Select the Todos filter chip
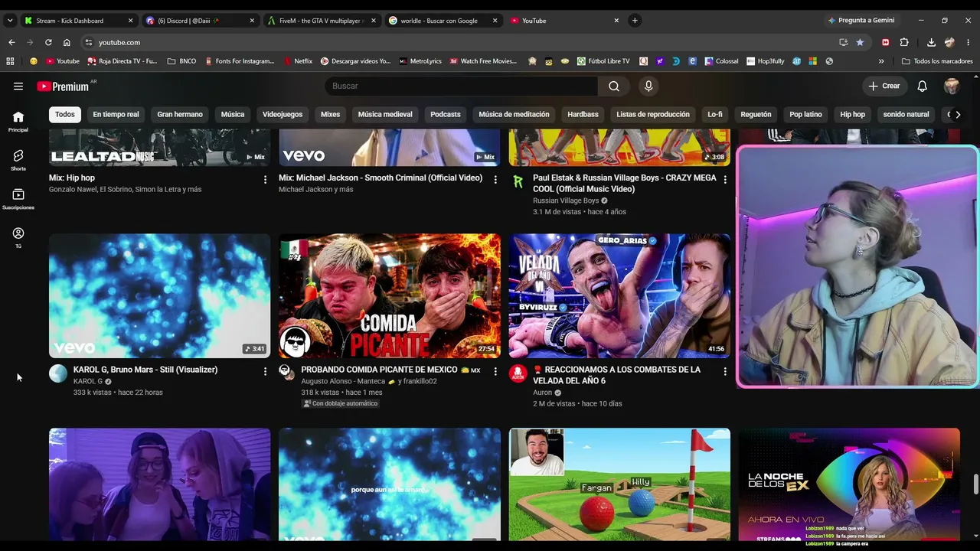 tap(65, 115)
